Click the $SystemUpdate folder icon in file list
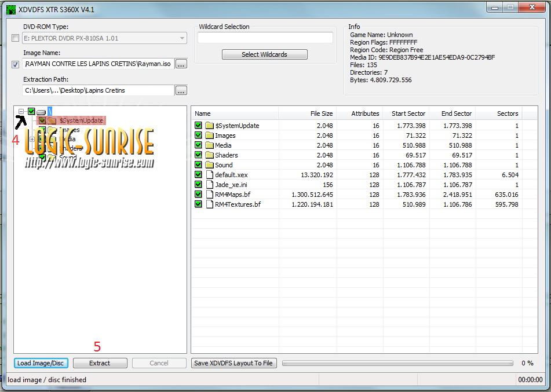 click(x=209, y=126)
